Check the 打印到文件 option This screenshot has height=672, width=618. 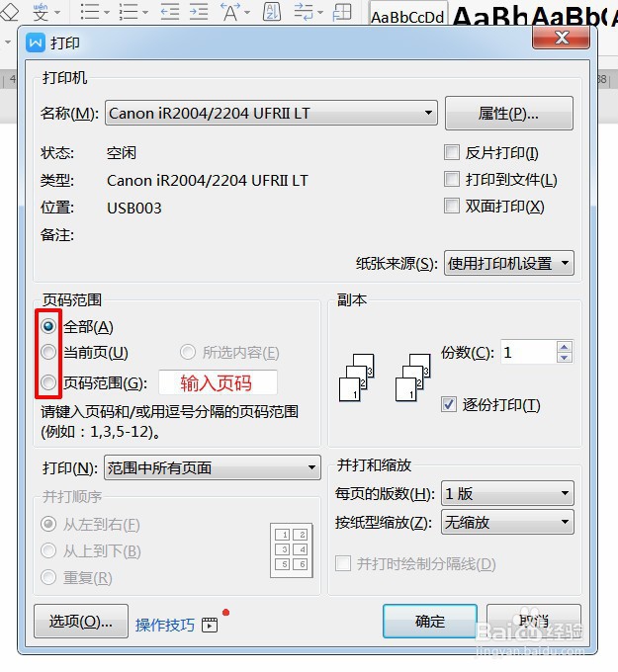(x=452, y=179)
